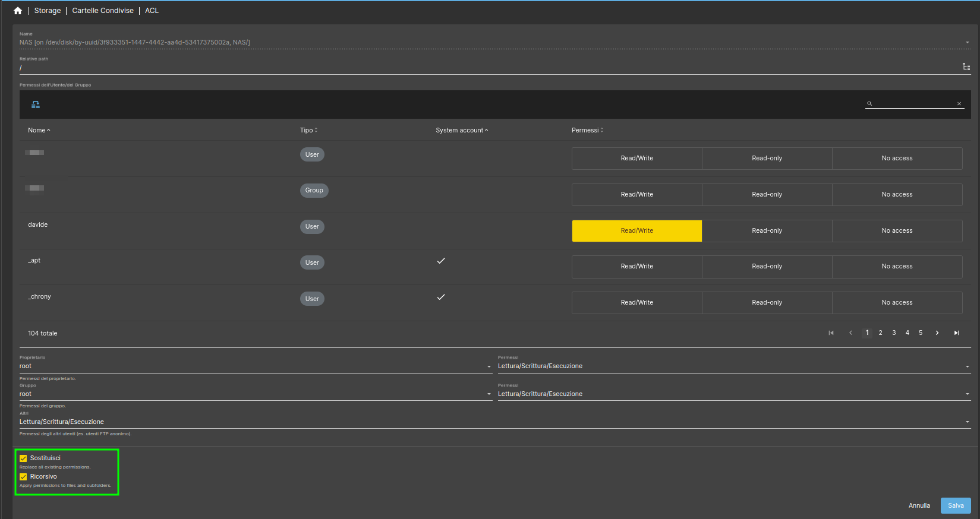Go to page 4
This screenshot has width=980, height=519.
tap(907, 333)
